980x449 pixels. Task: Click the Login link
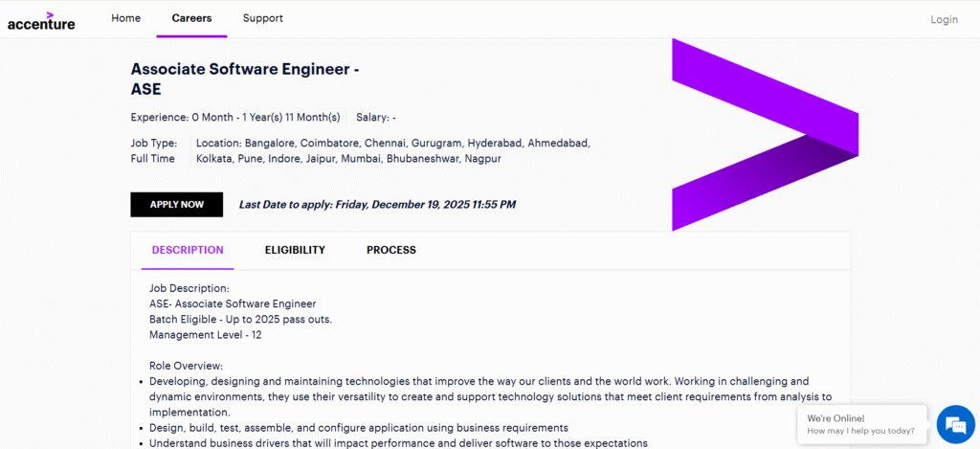(944, 19)
